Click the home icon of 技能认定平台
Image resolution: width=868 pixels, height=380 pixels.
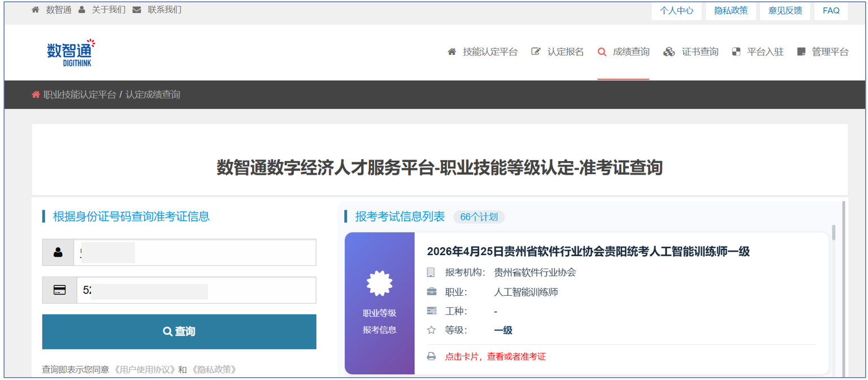[452, 52]
